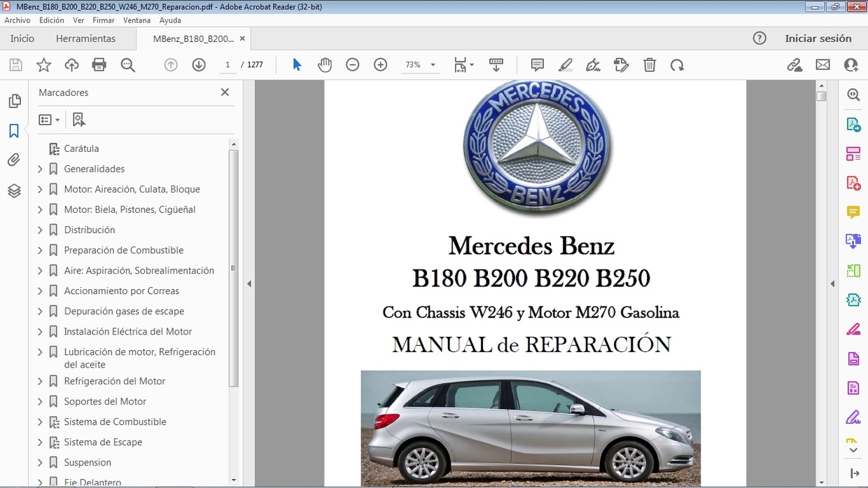The image size is (868, 488).
Task: Open the Layers panel
Action: [14, 190]
